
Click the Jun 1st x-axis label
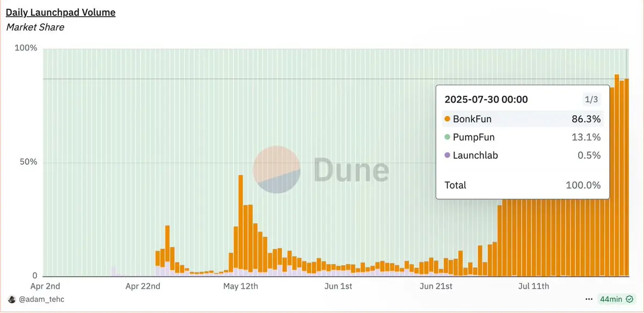pos(339,286)
